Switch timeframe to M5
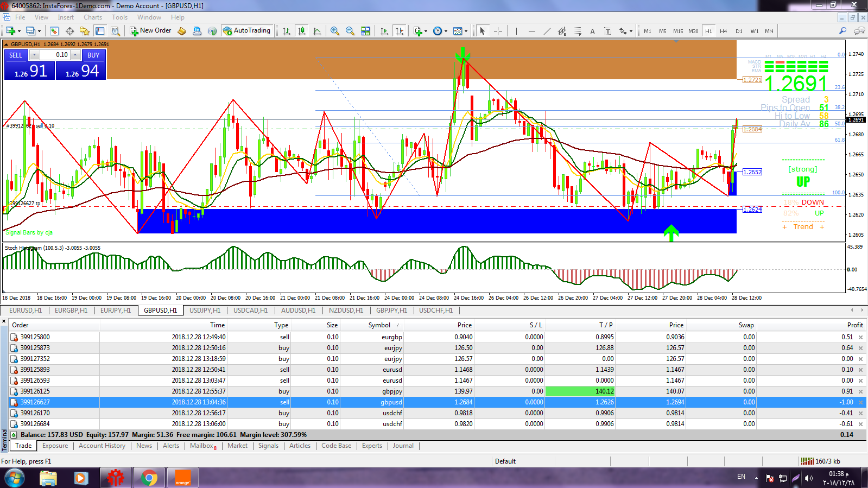The height and width of the screenshot is (488, 868). pos(663,31)
